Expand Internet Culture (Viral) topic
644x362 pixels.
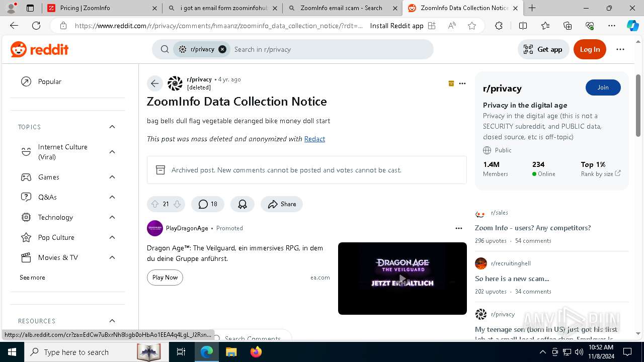click(112, 152)
